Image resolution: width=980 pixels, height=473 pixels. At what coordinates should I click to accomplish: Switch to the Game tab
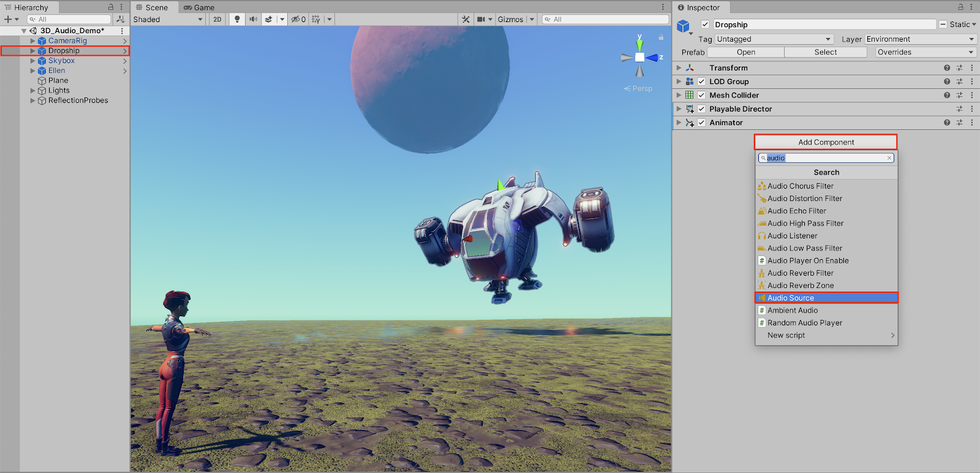(x=199, y=7)
